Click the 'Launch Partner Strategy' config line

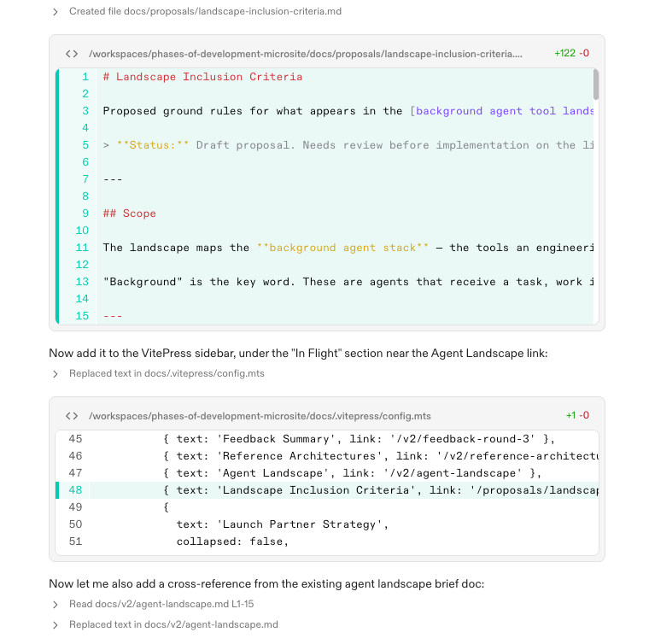283,524
